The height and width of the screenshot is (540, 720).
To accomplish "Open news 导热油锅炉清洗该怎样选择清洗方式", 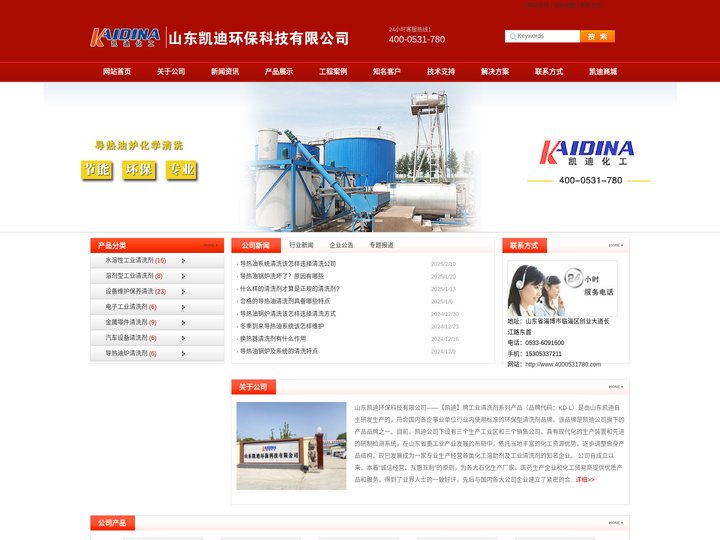I will (x=288, y=314).
